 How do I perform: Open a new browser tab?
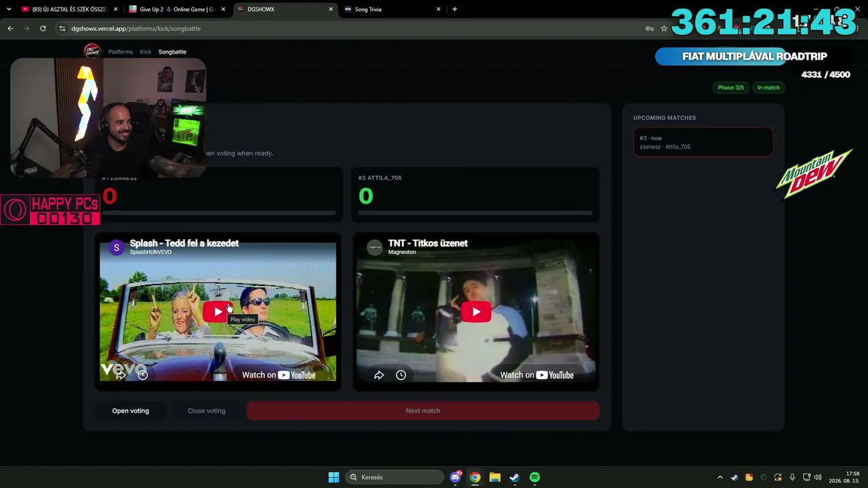(454, 9)
